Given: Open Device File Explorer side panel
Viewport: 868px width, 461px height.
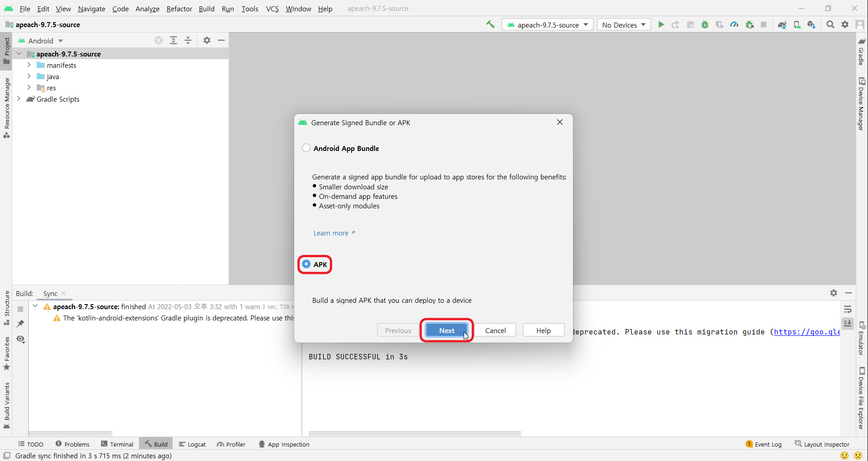Looking at the screenshot, I should coord(862,398).
